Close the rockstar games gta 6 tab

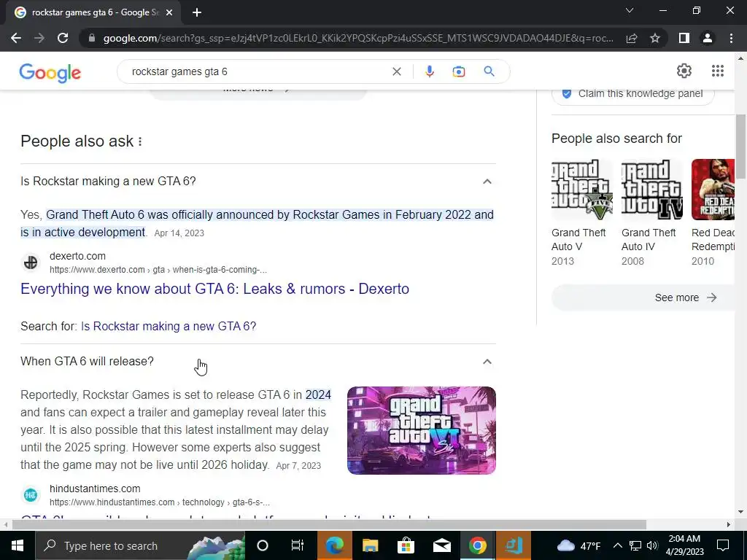coord(169,12)
